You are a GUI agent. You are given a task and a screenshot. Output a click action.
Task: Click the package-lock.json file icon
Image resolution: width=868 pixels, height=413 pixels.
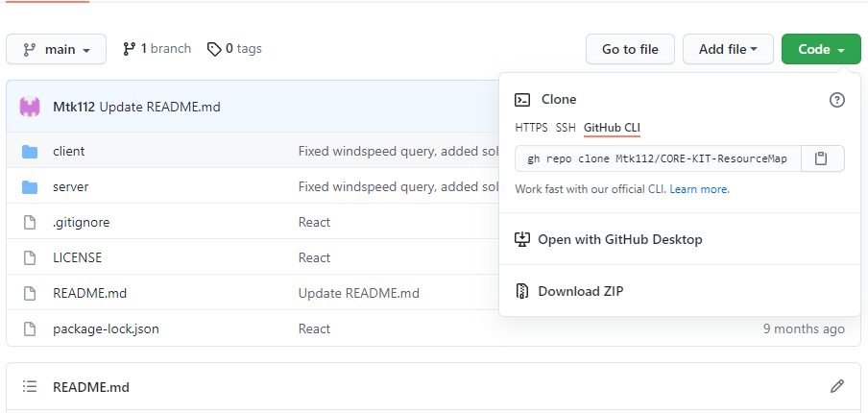tap(30, 328)
